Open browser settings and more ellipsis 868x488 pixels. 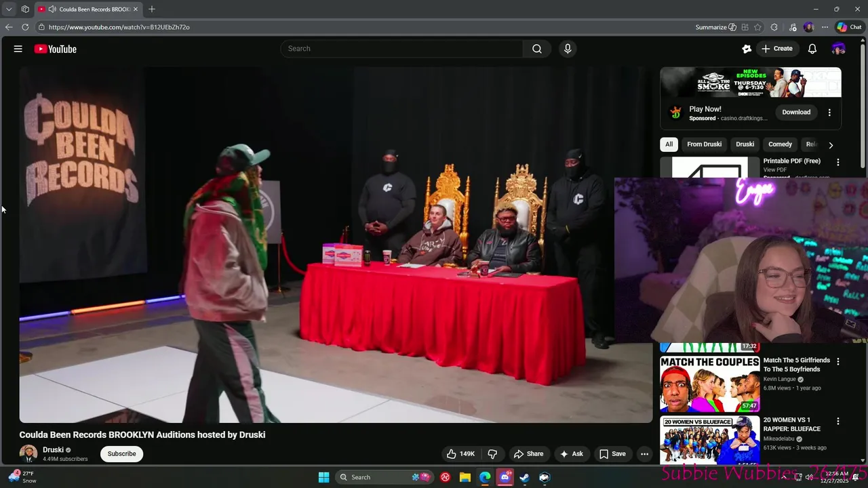tap(825, 27)
